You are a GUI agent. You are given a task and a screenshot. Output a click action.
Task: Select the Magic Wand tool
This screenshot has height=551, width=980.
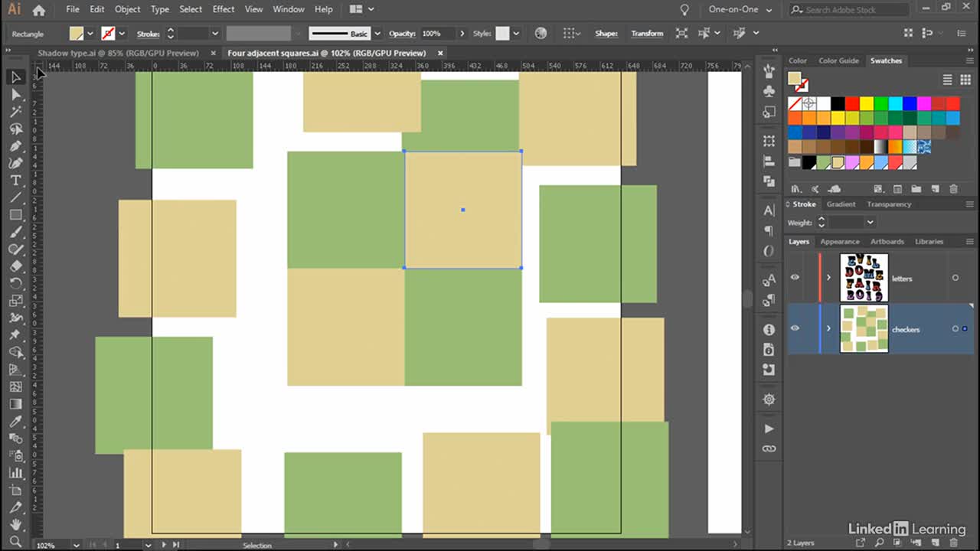(15, 112)
